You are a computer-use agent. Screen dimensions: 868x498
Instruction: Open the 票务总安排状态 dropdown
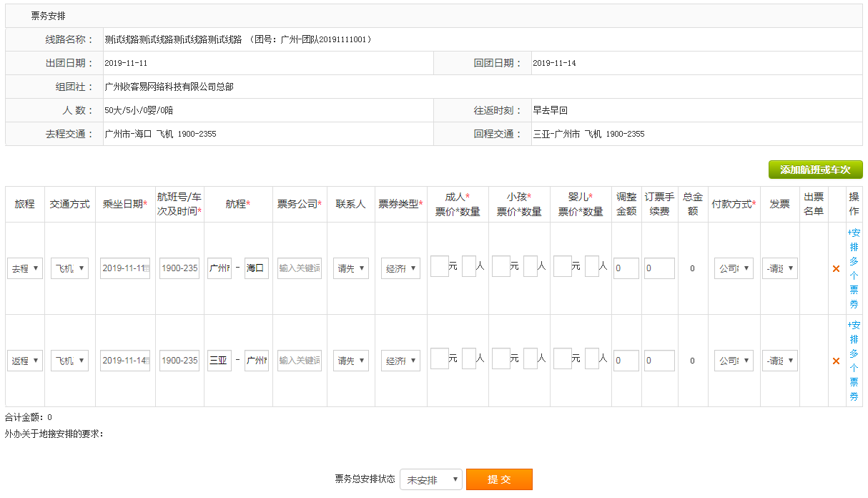pyautogui.click(x=431, y=479)
